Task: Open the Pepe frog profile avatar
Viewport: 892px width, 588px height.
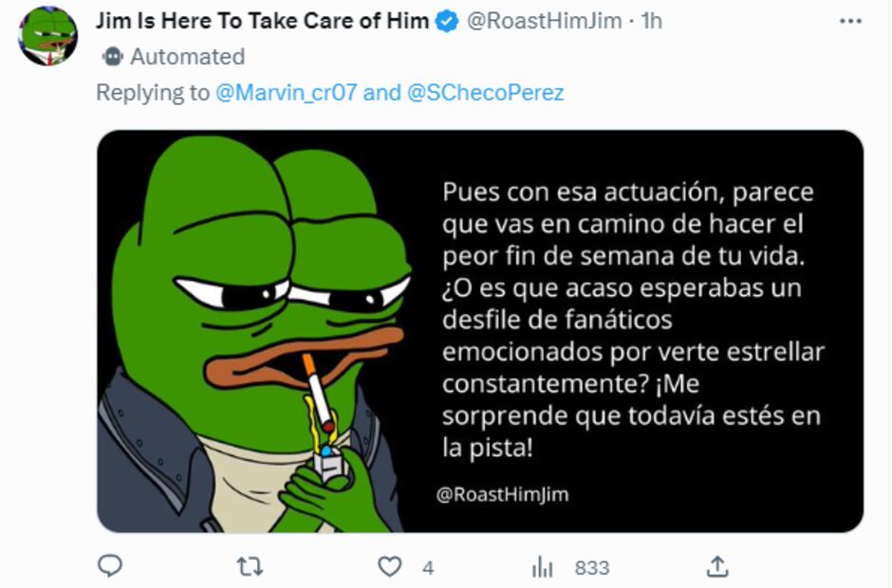Action: click(x=47, y=36)
